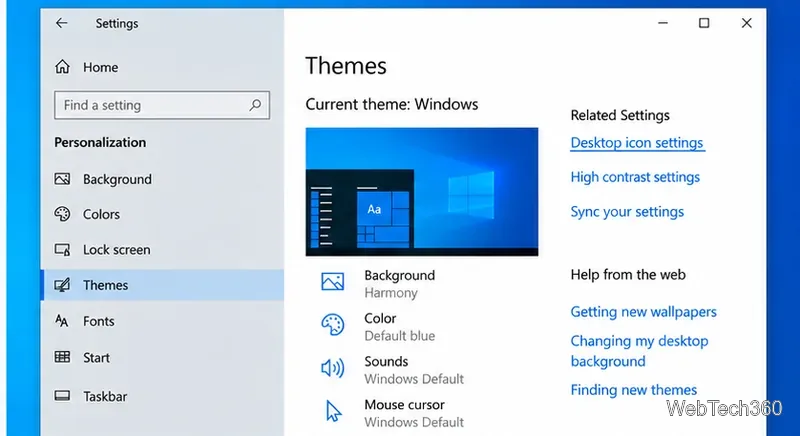Click the Home house icon

point(62,67)
